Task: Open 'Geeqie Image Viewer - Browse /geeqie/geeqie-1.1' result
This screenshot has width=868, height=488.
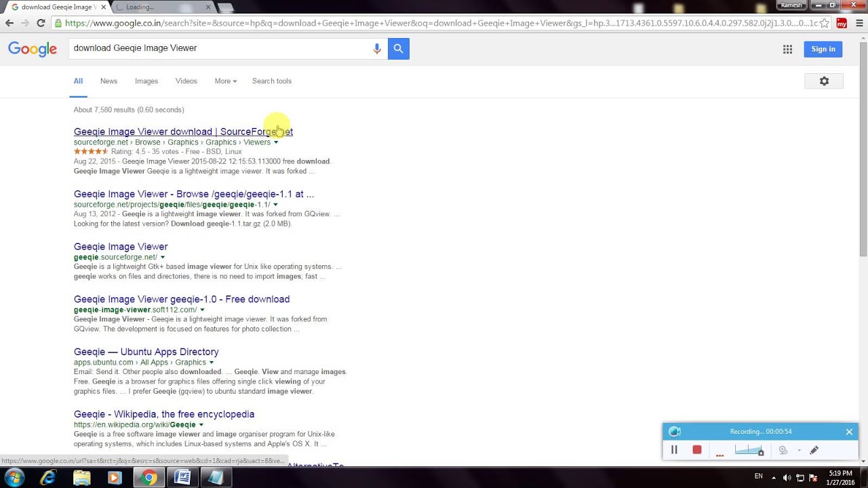Action: click(194, 194)
